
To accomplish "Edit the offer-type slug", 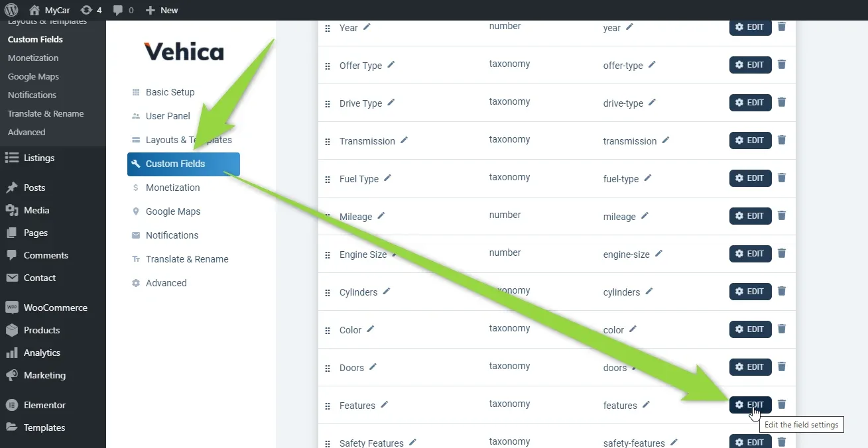I will pos(652,65).
